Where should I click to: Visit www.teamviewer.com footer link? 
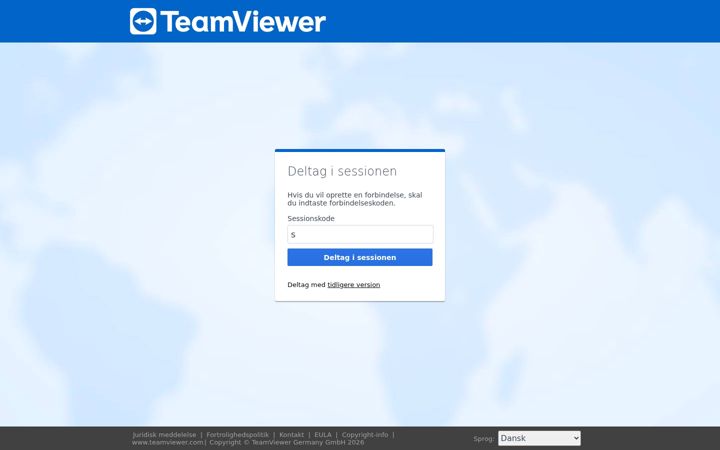pyautogui.click(x=168, y=442)
